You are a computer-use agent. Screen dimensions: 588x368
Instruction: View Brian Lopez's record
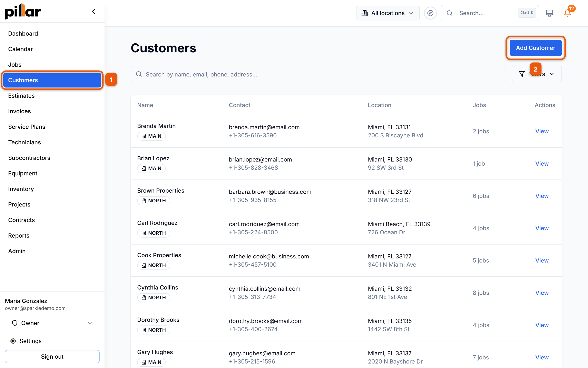click(x=542, y=164)
